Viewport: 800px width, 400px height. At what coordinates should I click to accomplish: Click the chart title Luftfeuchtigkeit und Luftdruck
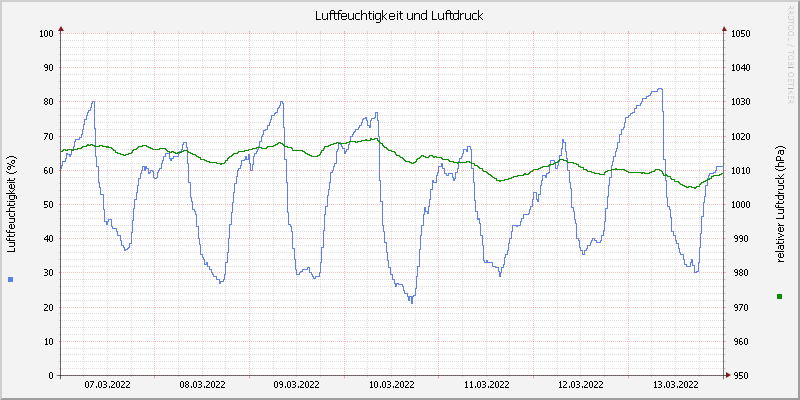click(399, 16)
